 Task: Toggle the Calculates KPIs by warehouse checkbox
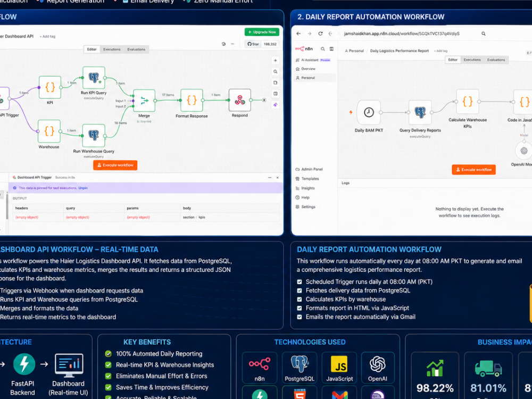(299, 299)
